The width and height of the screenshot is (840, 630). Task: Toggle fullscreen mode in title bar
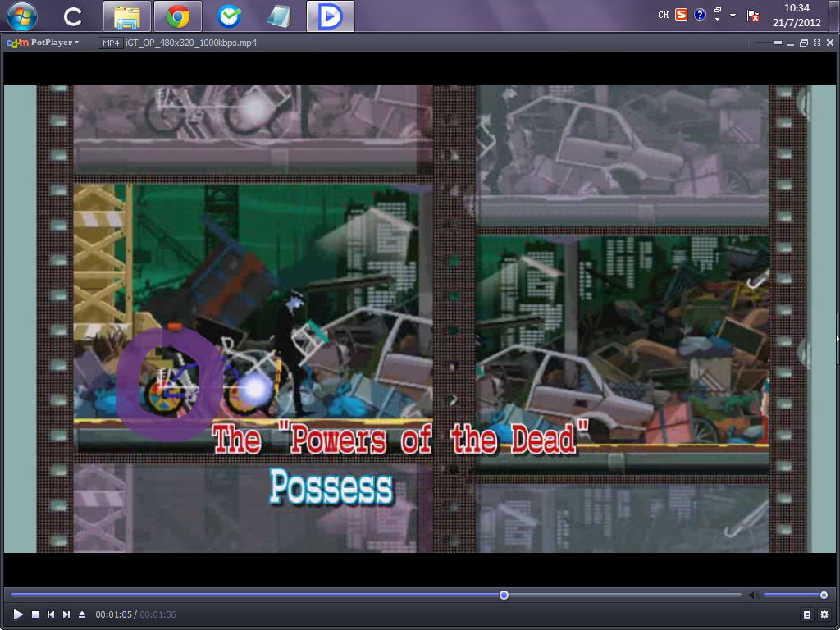[816, 43]
